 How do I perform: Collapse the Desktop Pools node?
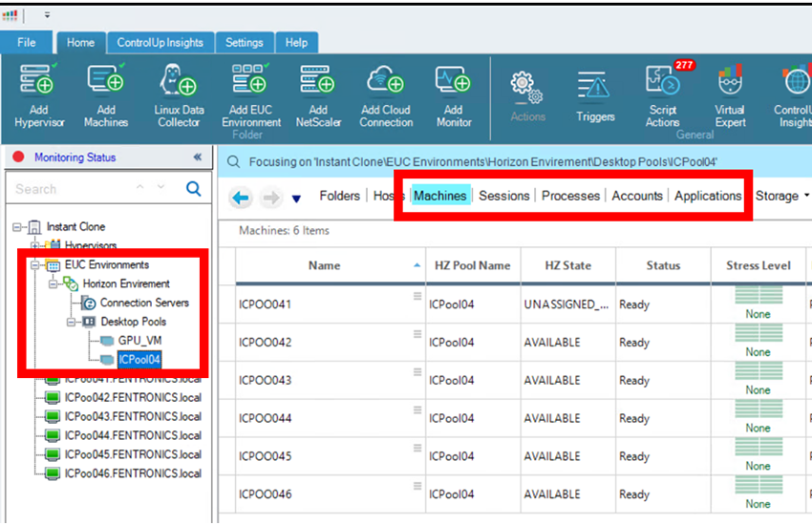71,322
